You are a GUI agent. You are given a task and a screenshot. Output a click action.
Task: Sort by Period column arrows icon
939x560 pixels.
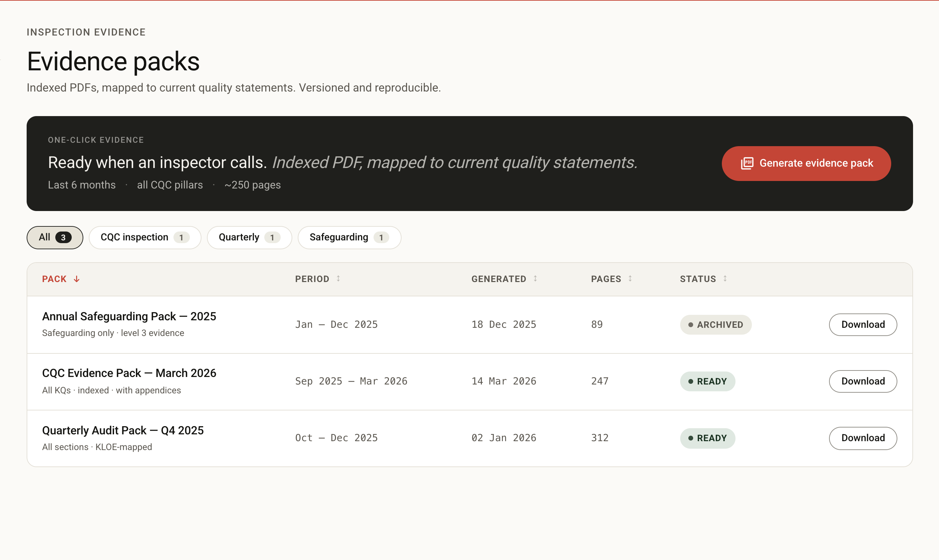pos(338,279)
